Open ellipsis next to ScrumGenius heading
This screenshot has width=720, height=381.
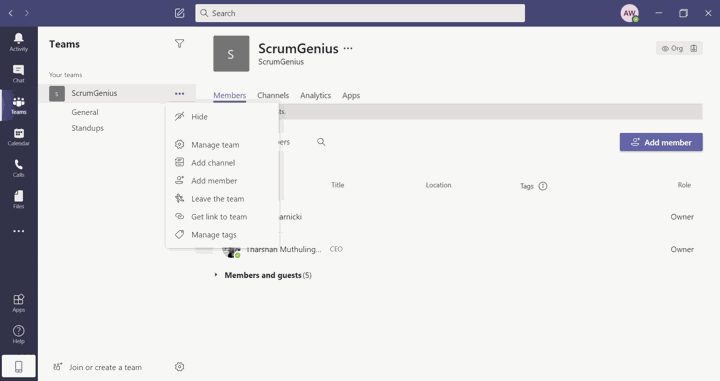pos(348,48)
